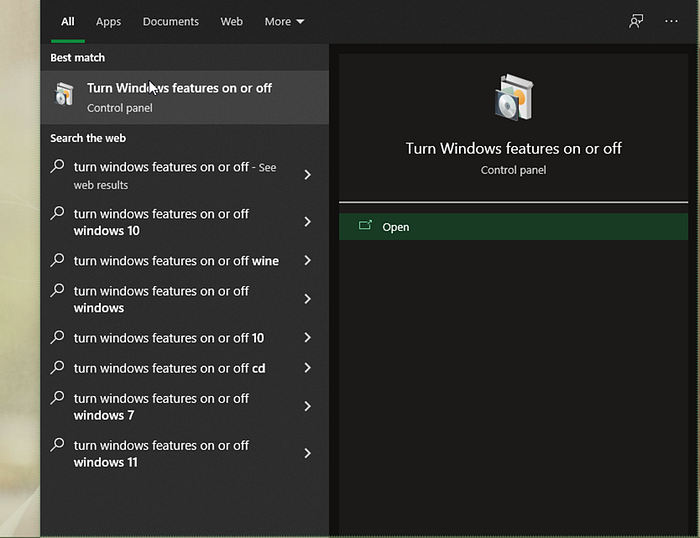Click search icon beside 'See web results' suggestion
This screenshot has width=700, height=538.
click(x=58, y=166)
